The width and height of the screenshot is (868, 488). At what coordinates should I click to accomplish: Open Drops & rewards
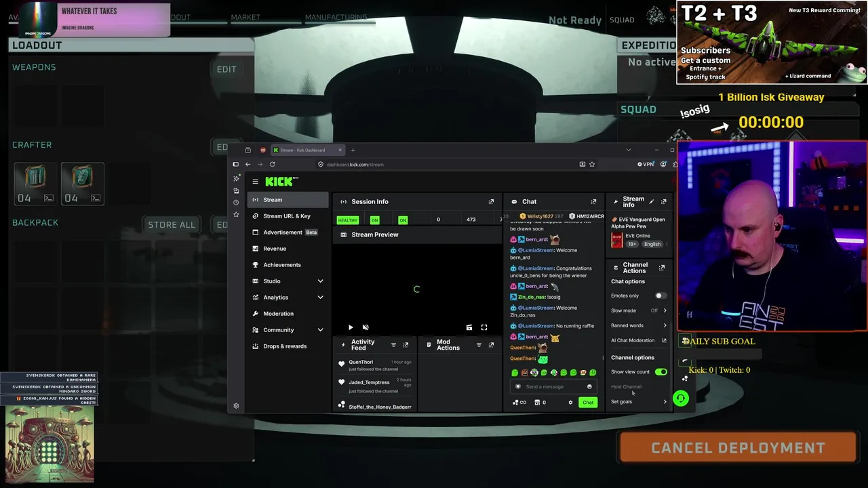pos(288,346)
